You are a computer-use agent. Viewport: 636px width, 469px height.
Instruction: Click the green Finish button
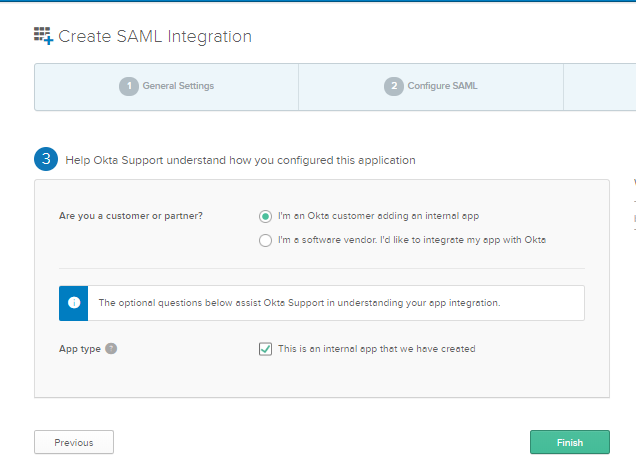[569, 442]
